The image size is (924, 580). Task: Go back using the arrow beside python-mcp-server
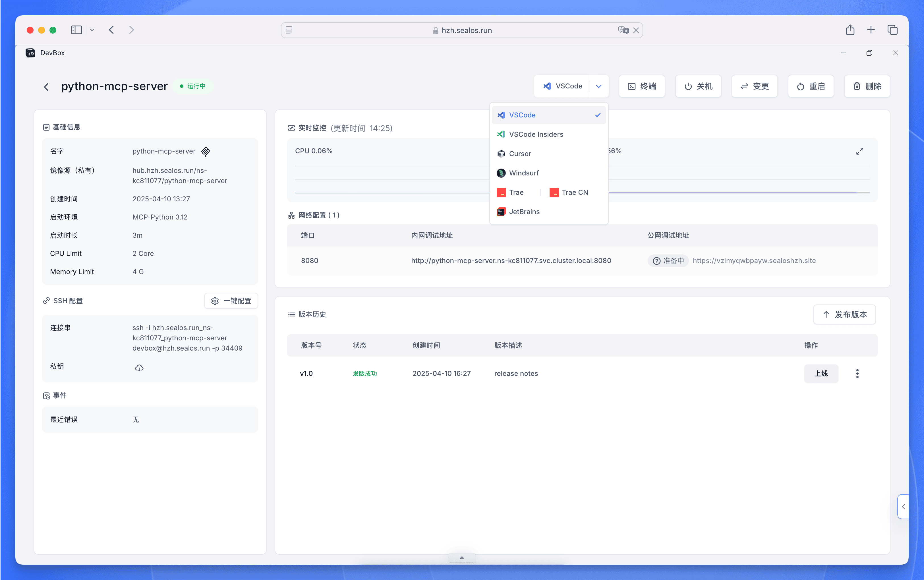46,87
